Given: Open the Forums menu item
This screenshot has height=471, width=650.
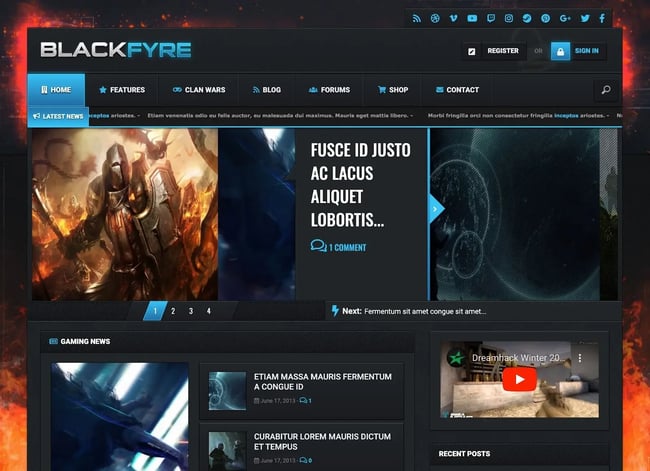Looking at the screenshot, I should pos(330,90).
